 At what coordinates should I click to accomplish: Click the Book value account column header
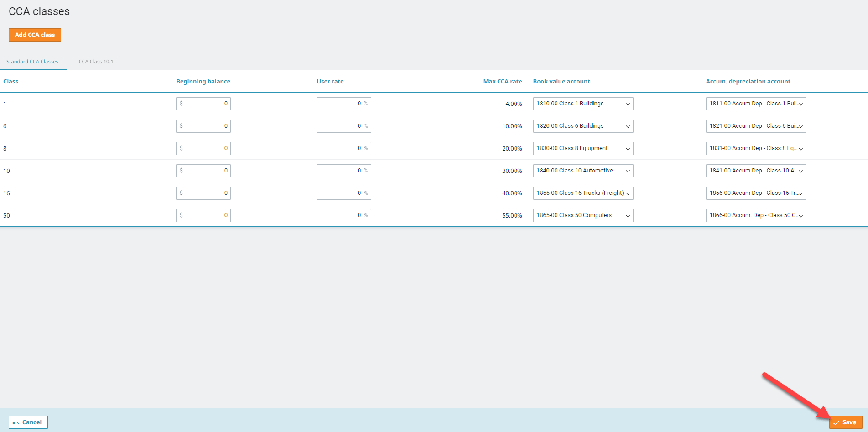(561, 82)
